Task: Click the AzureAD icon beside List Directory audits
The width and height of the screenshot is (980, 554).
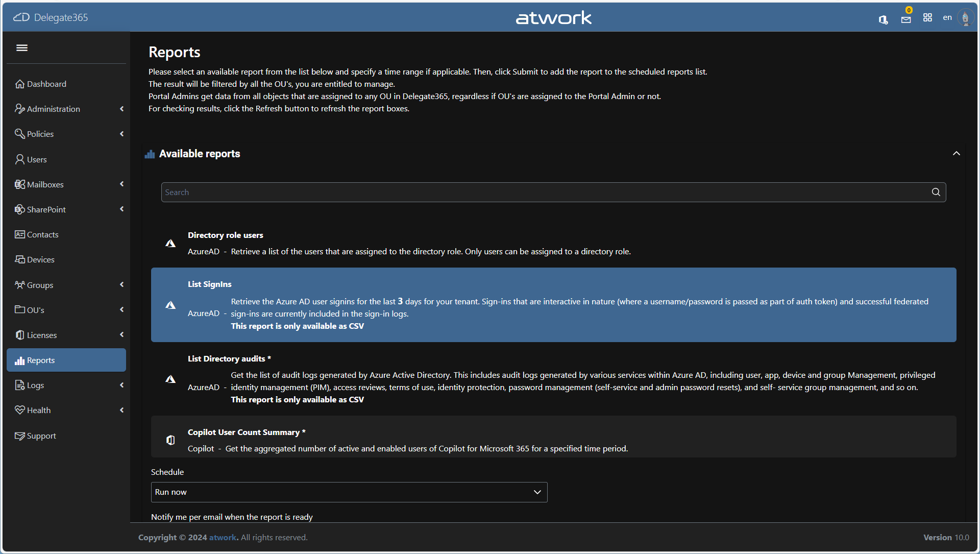Action: [170, 379]
